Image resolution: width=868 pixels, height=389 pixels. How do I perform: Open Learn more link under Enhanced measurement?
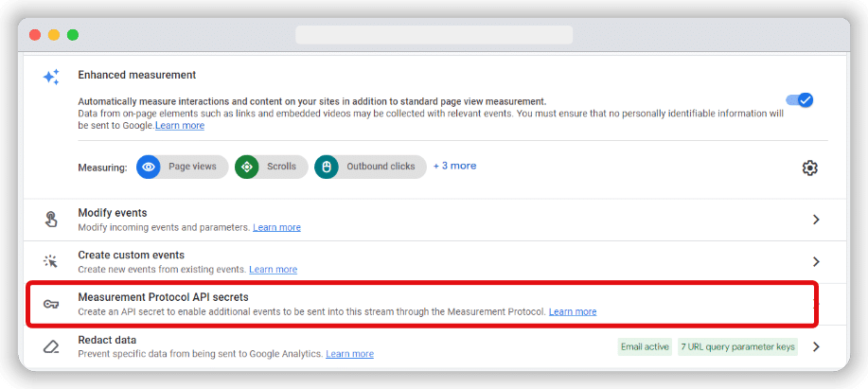coord(179,126)
